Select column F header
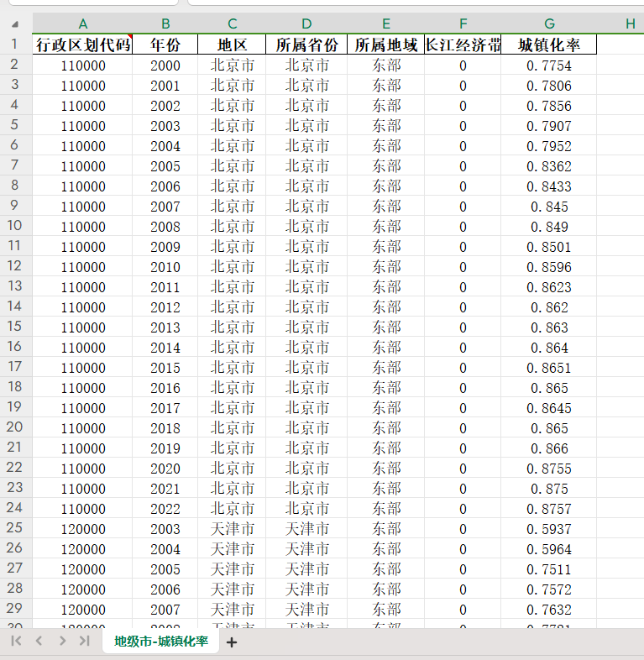 click(x=463, y=24)
